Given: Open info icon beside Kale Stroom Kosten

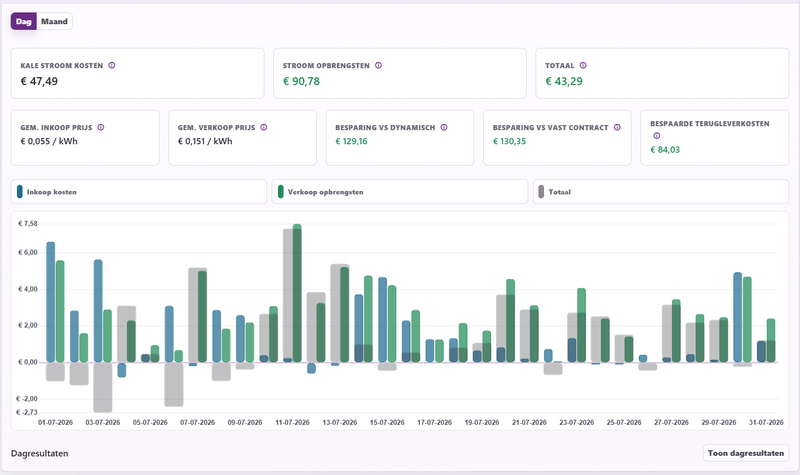Looking at the screenshot, I should 112,65.
